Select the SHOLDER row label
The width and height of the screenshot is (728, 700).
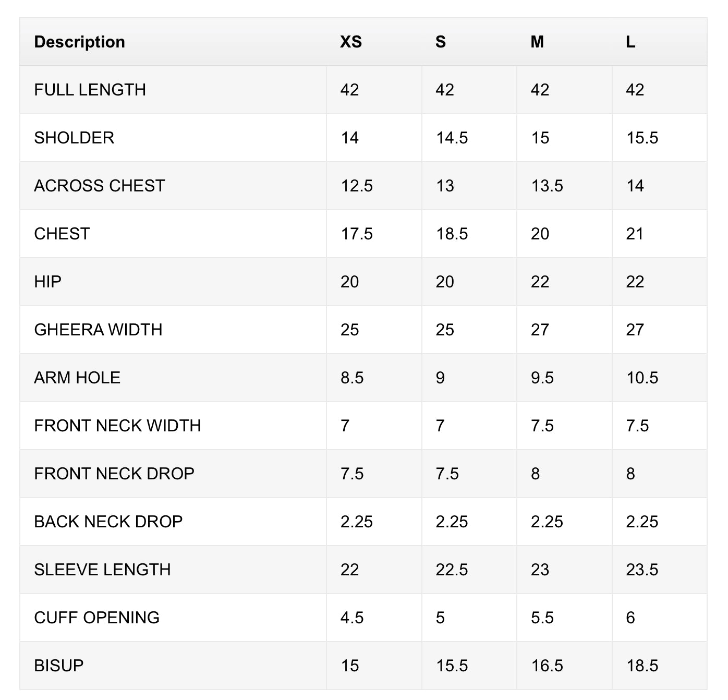click(74, 138)
